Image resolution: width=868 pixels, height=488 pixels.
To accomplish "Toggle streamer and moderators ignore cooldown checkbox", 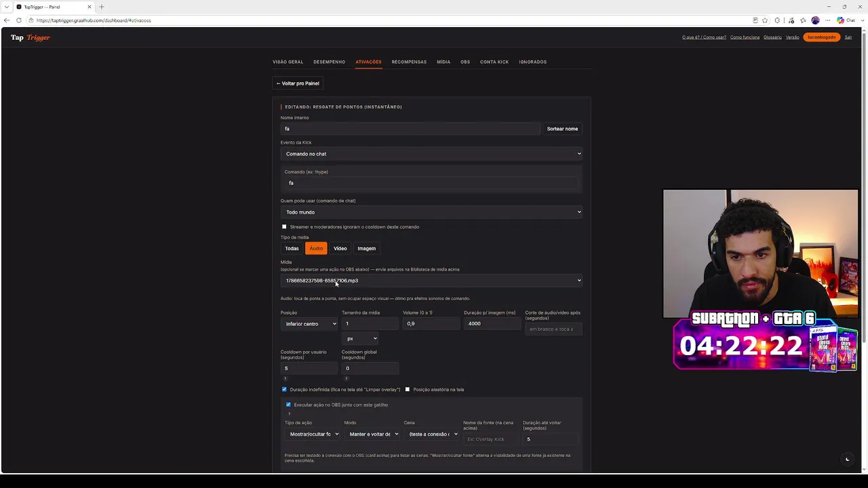I will point(284,227).
